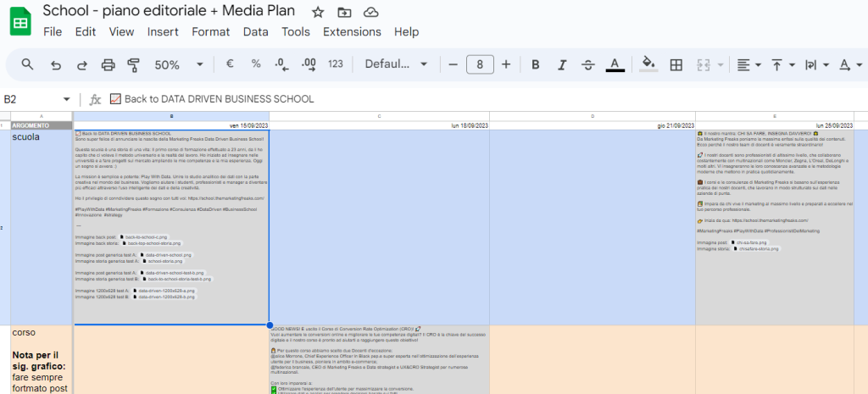Toggle bold formatting
Viewport: 868px width, 394px height.
click(x=536, y=64)
